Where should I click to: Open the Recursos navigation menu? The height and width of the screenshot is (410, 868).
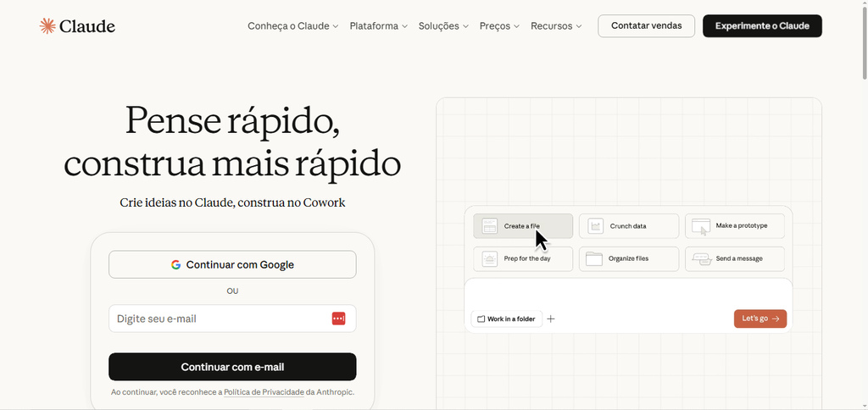(x=556, y=26)
